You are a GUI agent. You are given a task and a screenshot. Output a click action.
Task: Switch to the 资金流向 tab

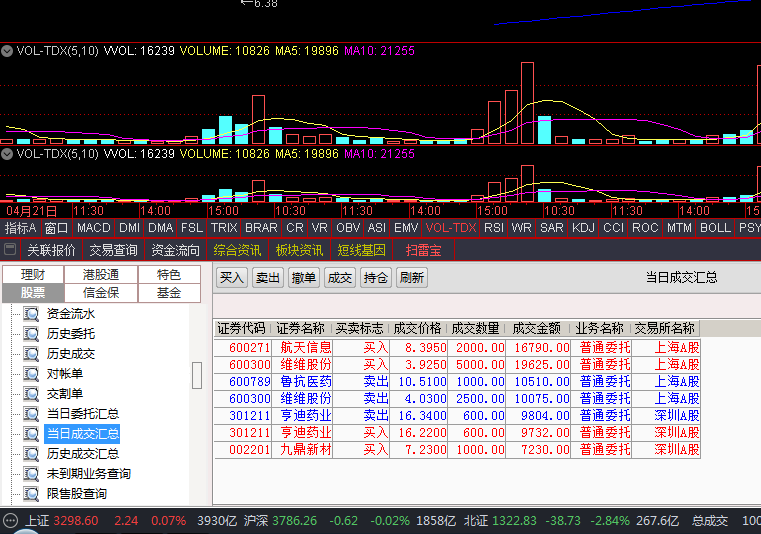point(176,250)
